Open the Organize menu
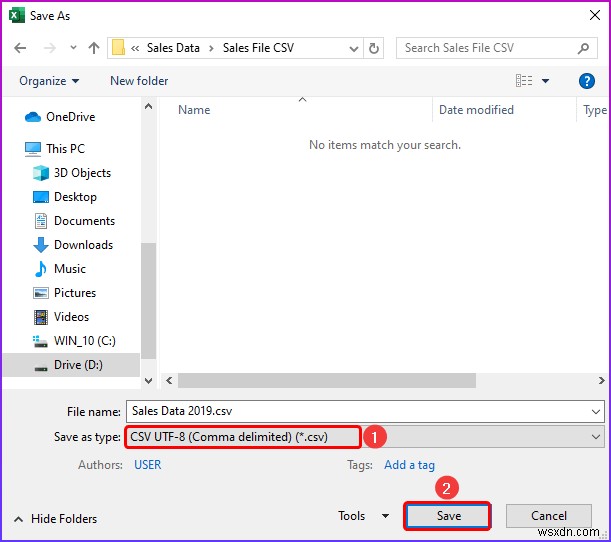The height and width of the screenshot is (542, 611). click(x=49, y=81)
